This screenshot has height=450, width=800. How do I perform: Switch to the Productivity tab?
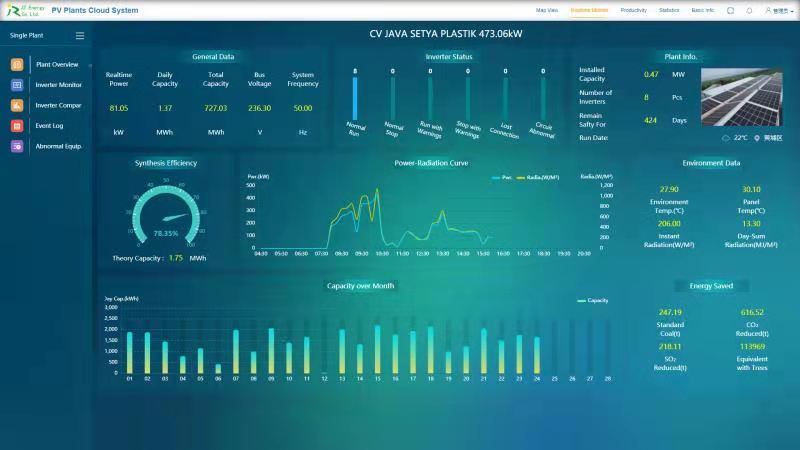point(633,10)
